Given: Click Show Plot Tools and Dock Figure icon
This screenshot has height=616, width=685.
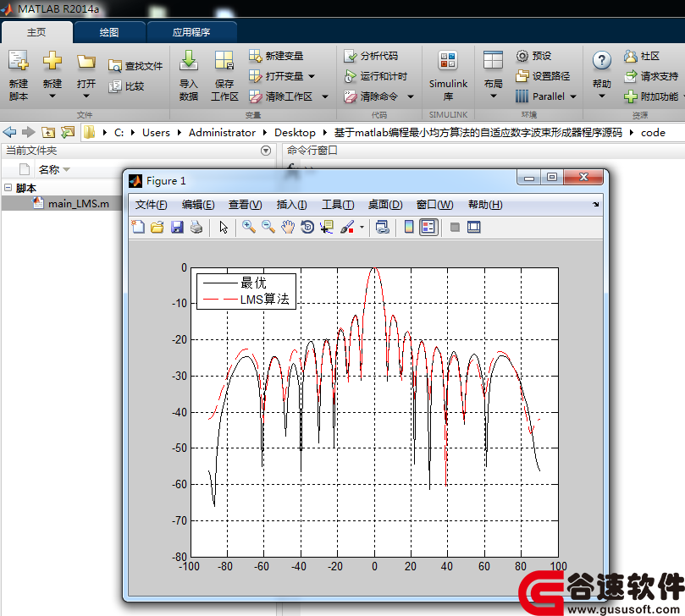Looking at the screenshot, I should coord(473,227).
